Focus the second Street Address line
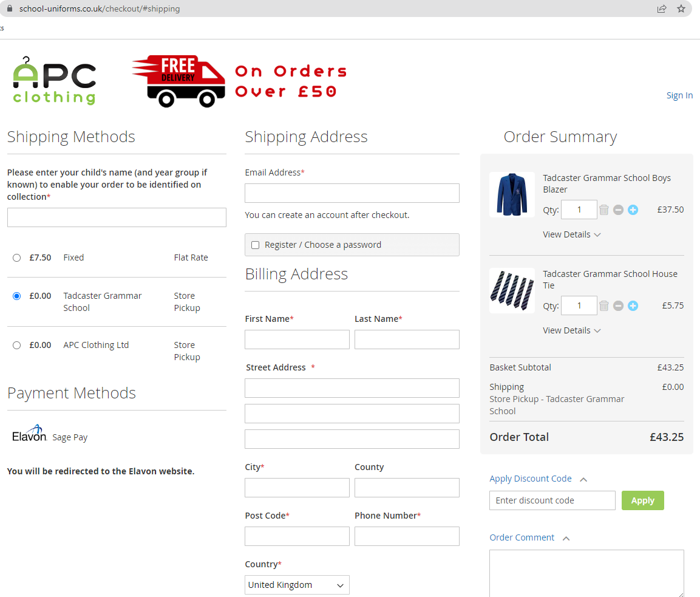The height and width of the screenshot is (597, 700). point(352,414)
